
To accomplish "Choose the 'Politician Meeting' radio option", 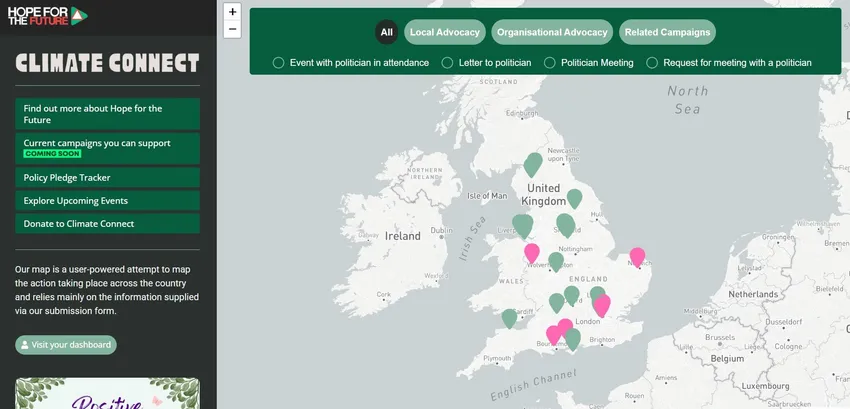I will click(x=550, y=62).
